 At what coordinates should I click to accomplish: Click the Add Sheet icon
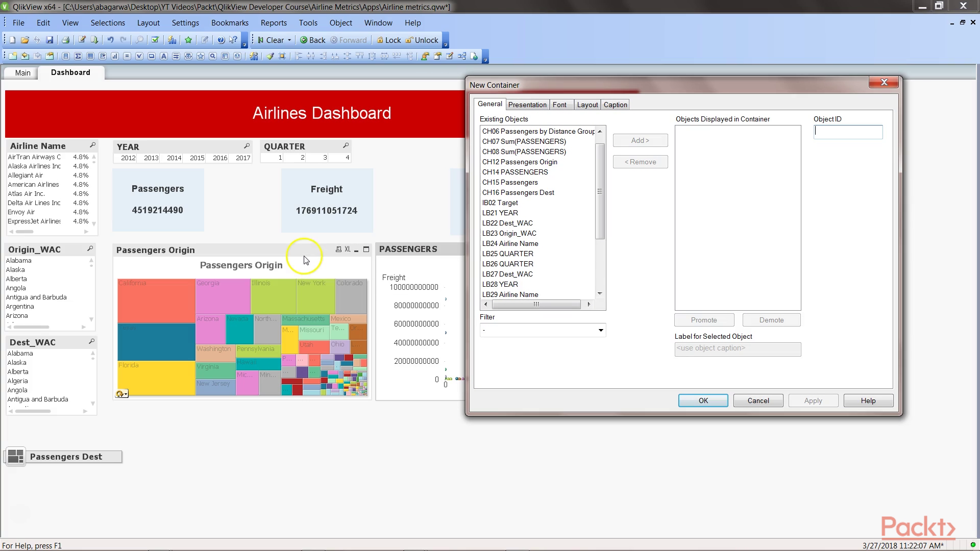pyautogui.click(x=13, y=56)
